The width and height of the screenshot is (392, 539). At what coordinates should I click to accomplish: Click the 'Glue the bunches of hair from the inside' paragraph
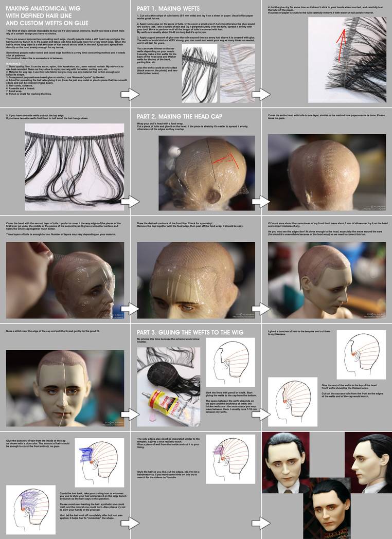coord(38,443)
